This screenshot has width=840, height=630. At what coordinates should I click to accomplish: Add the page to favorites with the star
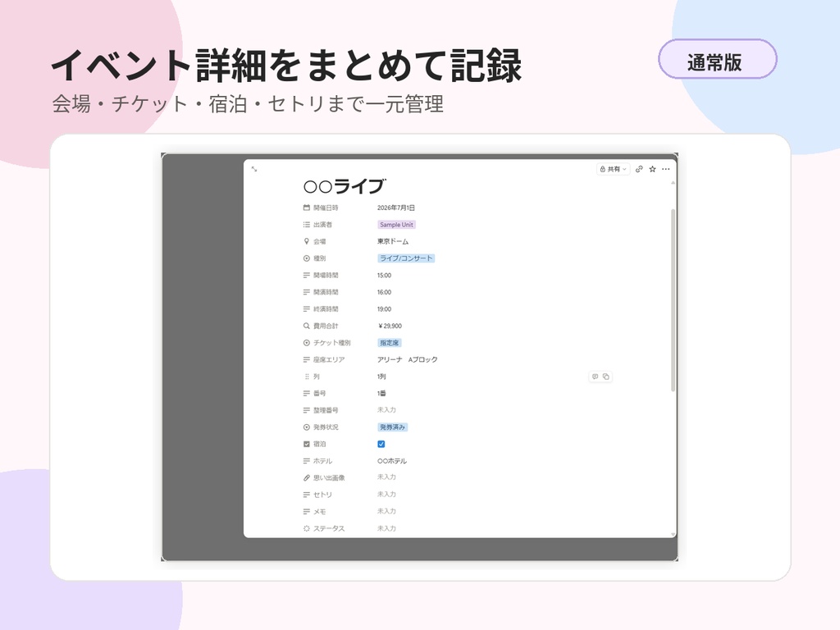[x=652, y=169]
